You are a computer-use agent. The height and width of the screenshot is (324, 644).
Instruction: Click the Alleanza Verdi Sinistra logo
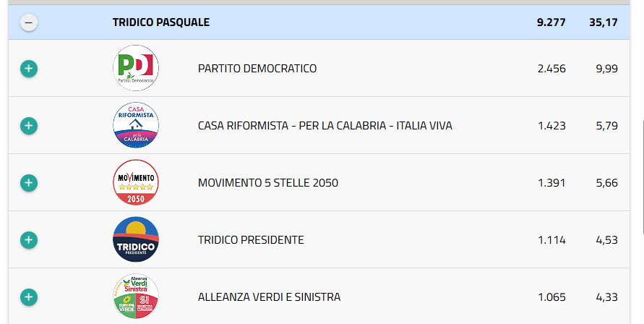tap(136, 297)
